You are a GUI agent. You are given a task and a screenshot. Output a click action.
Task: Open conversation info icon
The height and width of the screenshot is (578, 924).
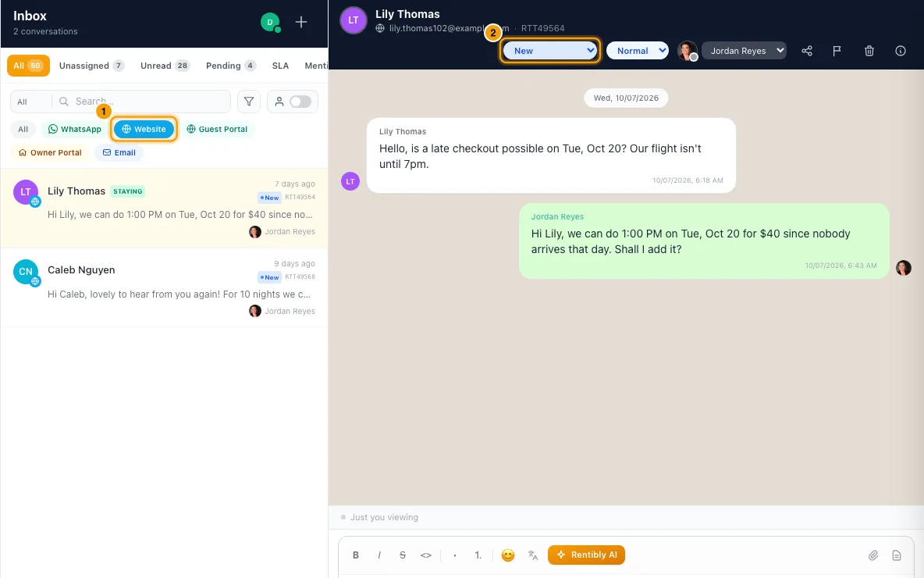(901, 51)
